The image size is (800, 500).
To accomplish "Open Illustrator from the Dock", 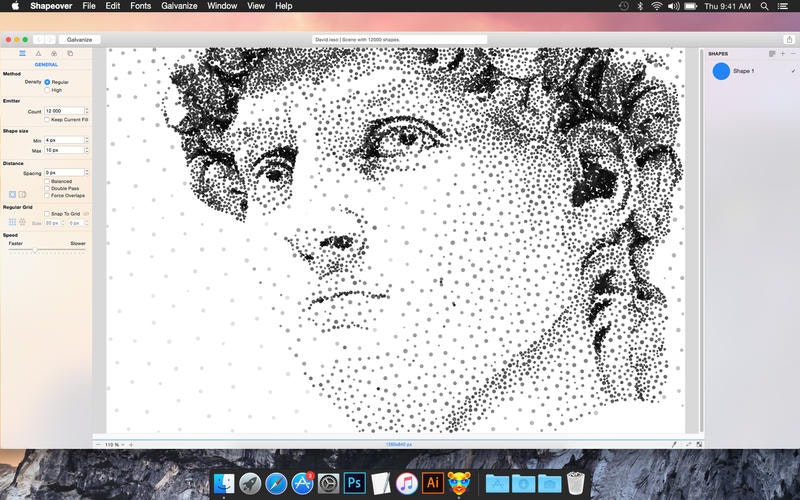I will pyautogui.click(x=433, y=483).
